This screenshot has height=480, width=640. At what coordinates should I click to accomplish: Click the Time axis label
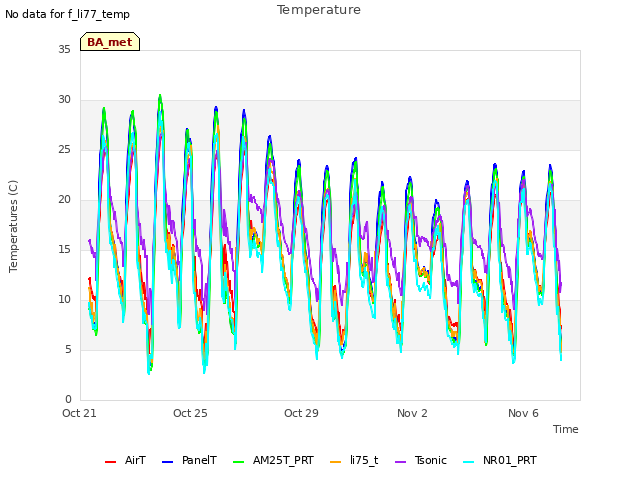click(566, 429)
